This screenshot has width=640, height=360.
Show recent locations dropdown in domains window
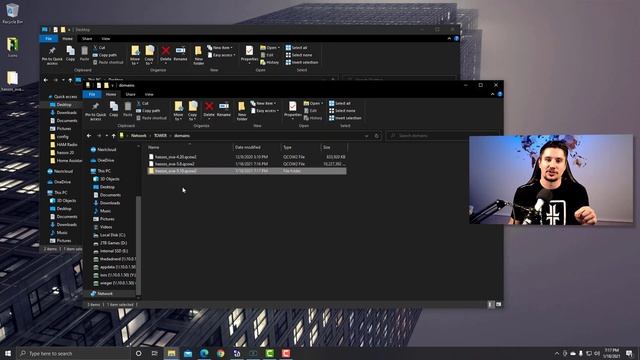(107, 136)
